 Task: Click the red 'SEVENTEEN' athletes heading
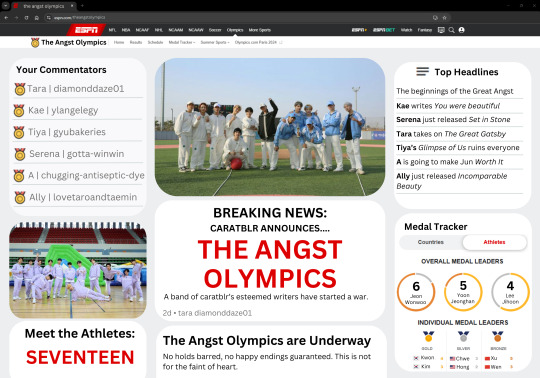coord(80,357)
